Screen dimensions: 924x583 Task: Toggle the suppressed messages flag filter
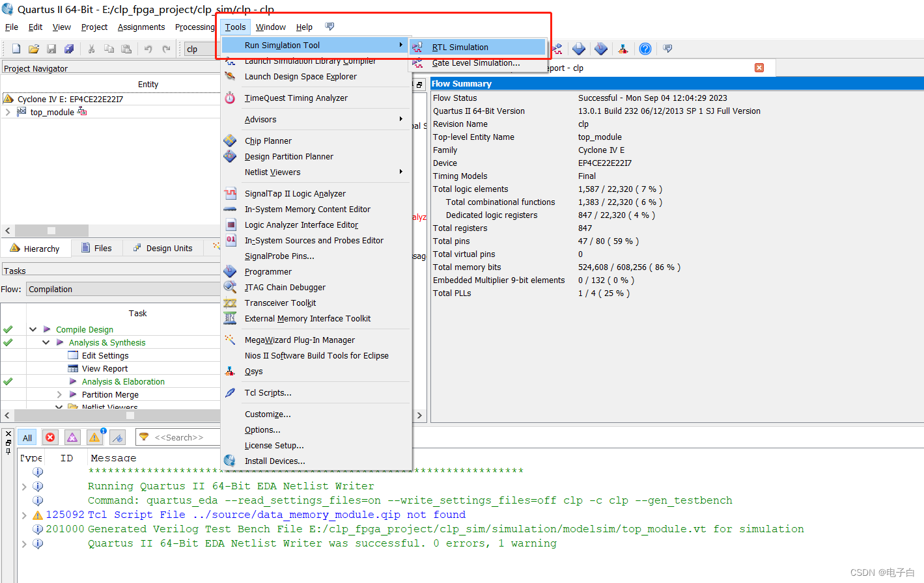click(x=117, y=437)
